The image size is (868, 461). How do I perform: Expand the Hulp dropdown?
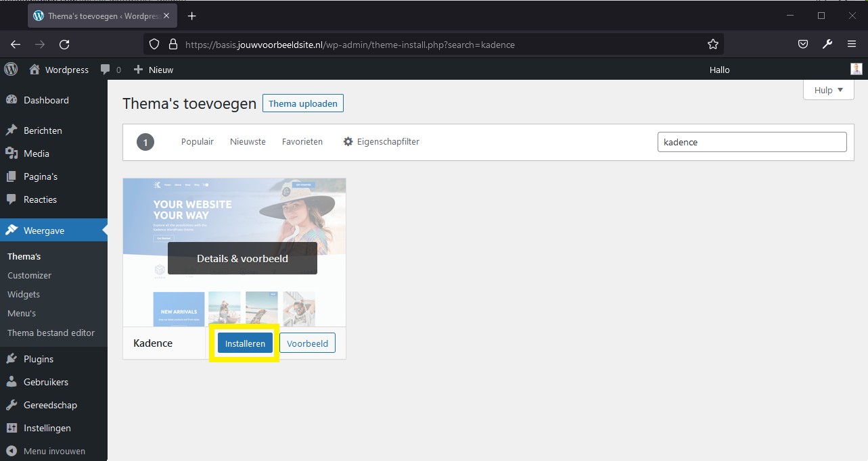(828, 89)
